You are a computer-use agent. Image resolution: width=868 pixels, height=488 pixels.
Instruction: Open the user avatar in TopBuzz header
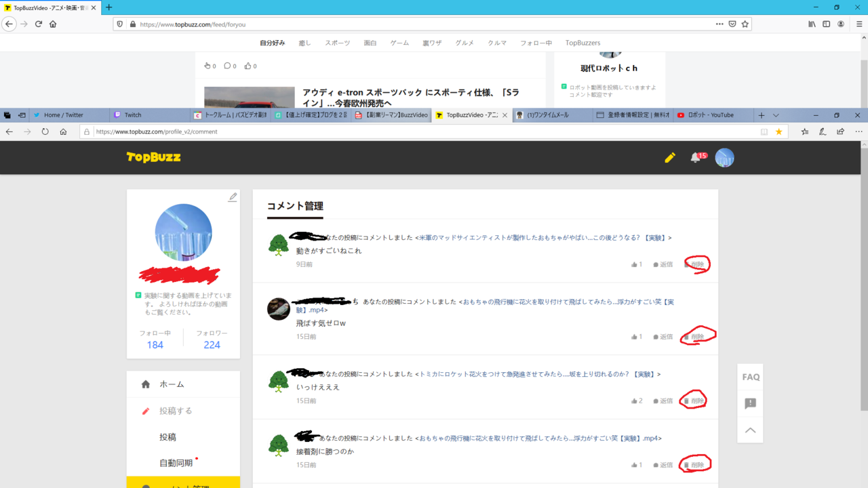[725, 157]
